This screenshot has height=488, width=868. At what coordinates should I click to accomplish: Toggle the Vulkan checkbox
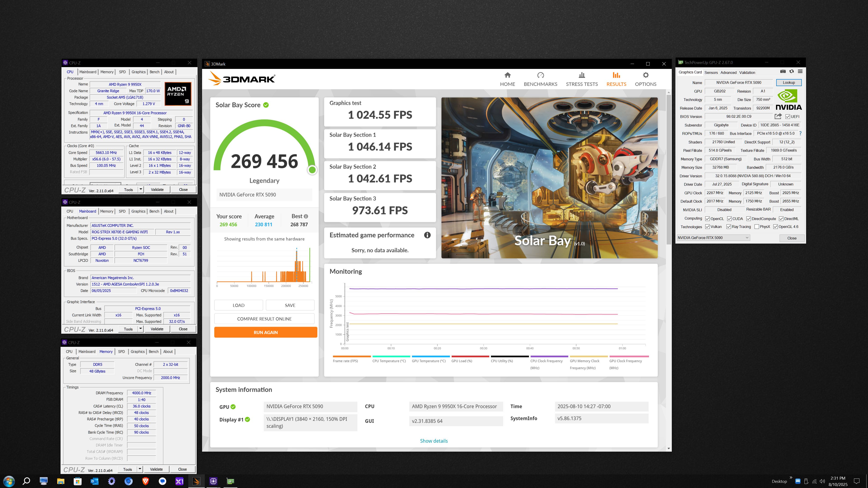pyautogui.click(x=707, y=227)
